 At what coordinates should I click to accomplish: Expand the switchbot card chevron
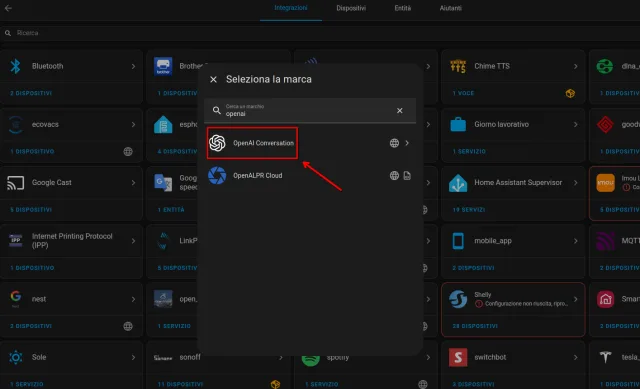576,357
